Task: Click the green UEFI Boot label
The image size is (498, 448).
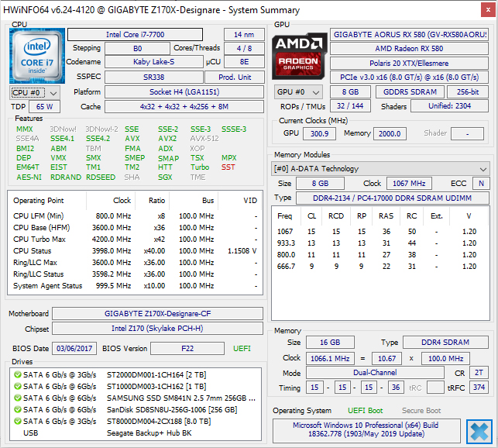Action: pos(365,411)
